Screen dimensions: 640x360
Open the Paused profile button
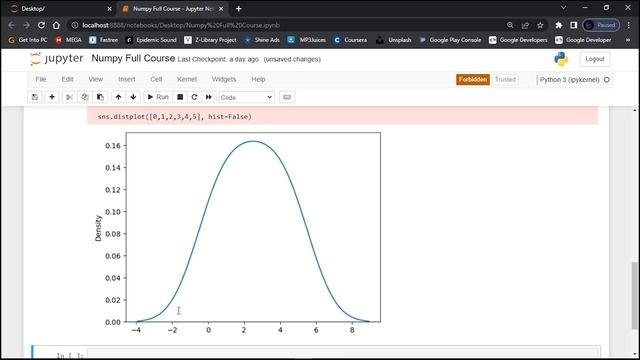click(x=601, y=25)
